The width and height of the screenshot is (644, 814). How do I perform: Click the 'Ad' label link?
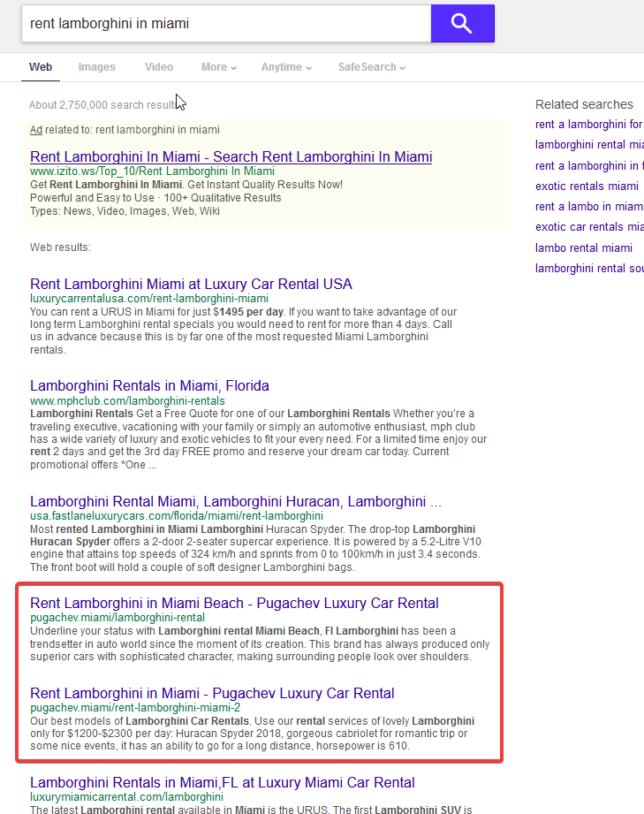(36, 130)
